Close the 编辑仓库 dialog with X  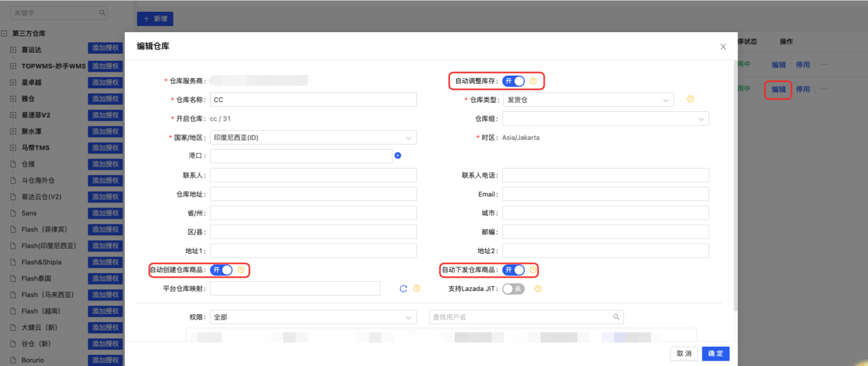[x=723, y=47]
